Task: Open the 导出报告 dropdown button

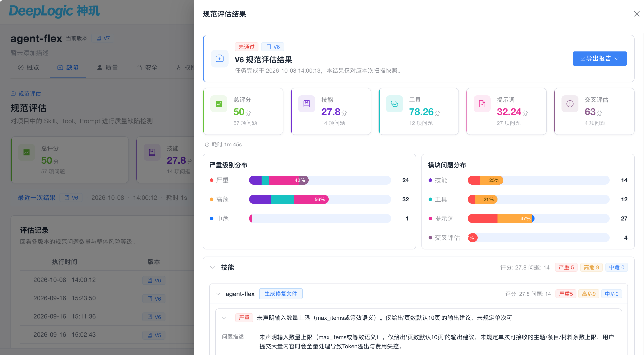Action: click(x=599, y=59)
